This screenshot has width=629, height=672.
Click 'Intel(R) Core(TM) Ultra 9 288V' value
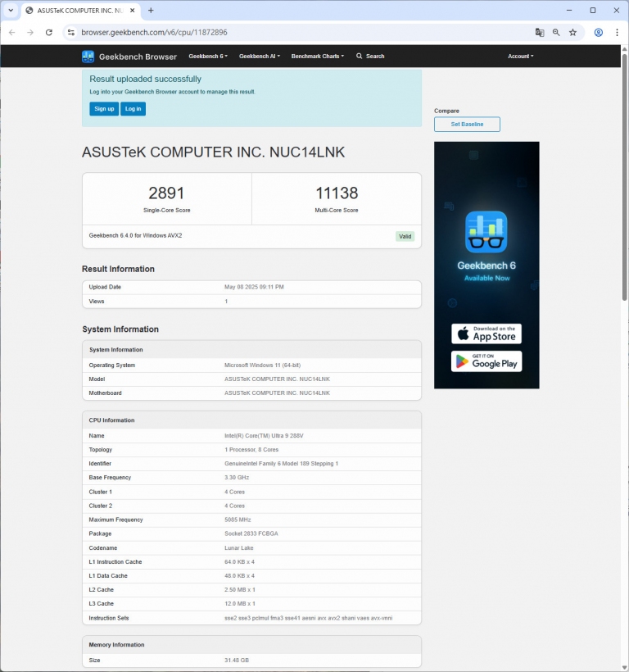coord(264,436)
